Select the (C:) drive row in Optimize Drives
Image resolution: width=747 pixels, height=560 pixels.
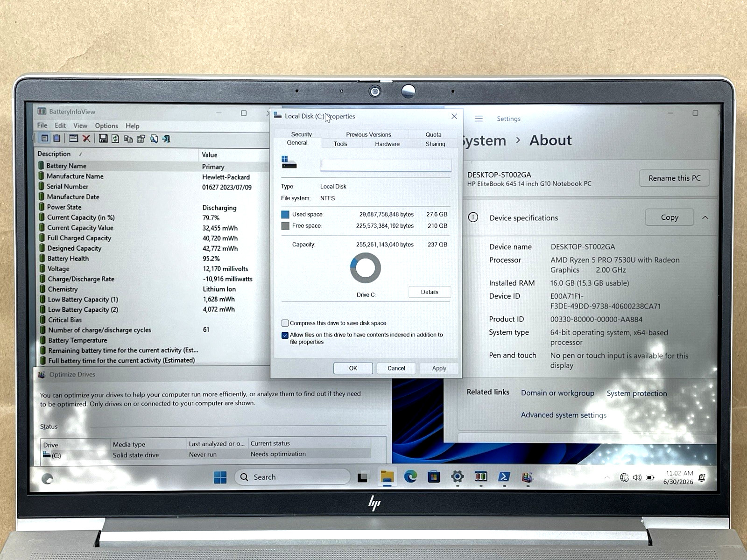pyautogui.click(x=206, y=455)
